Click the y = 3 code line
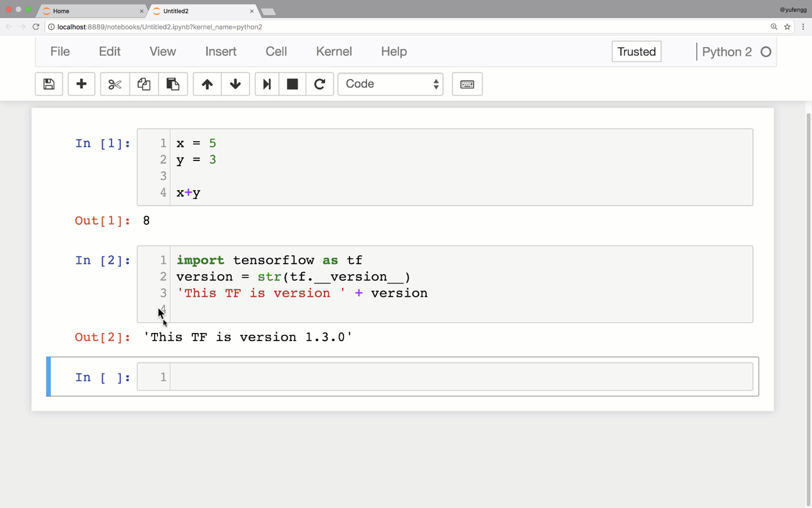Screen dimensions: 812x508 click(196, 160)
